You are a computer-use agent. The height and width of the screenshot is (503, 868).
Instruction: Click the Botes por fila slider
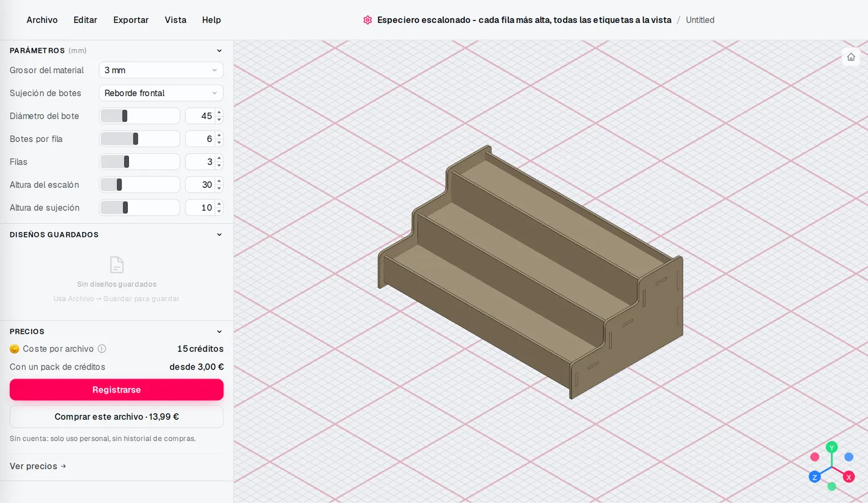[x=139, y=139]
